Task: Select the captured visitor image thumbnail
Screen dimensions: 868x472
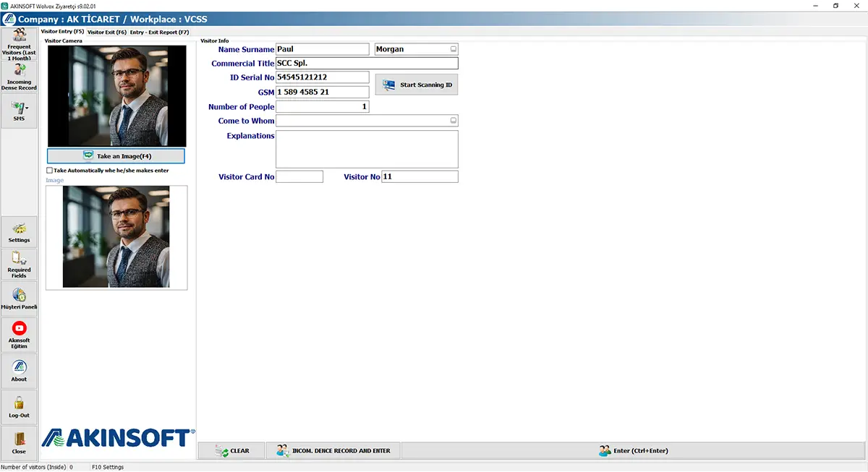Action: tap(116, 237)
